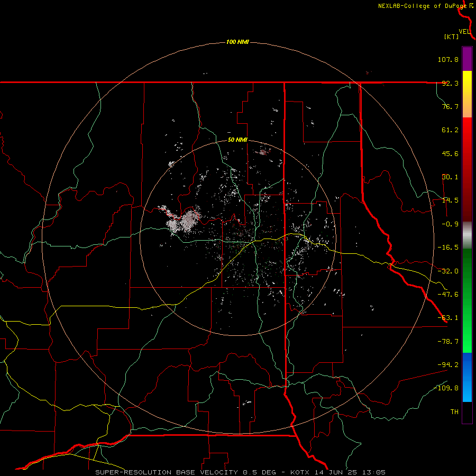Viewport: 476px width, 476px height.
Task: Select the -94.2 value on the velocity scale
Action: pyautogui.click(x=448, y=364)
